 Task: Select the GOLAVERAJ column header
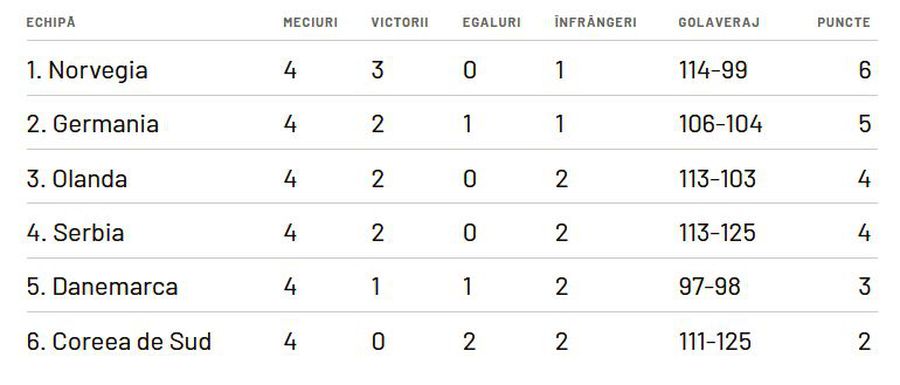click(719, 22)
